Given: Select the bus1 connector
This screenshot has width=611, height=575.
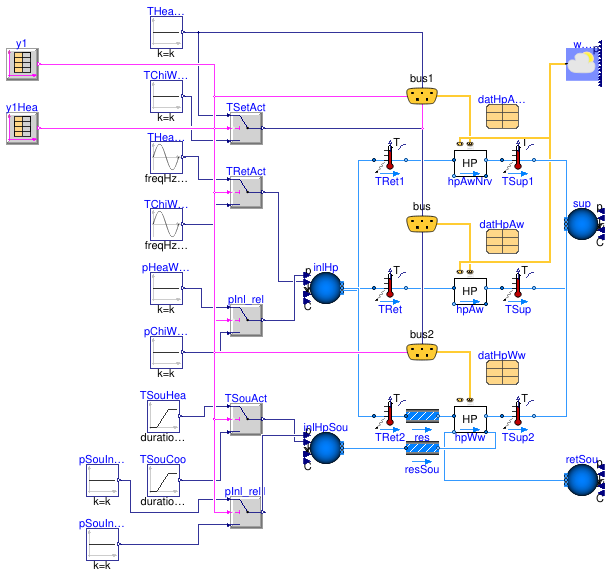Looking at the screenshot, I should [422, 96].
